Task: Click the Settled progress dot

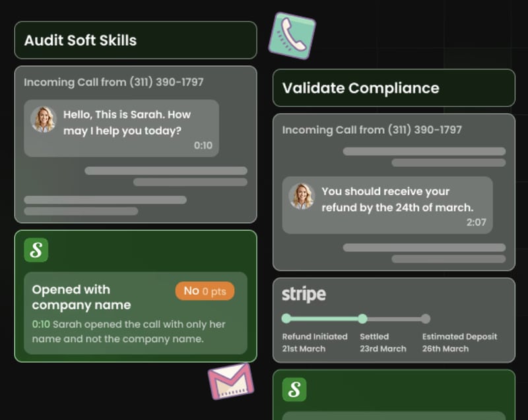Action: (362, 318)
